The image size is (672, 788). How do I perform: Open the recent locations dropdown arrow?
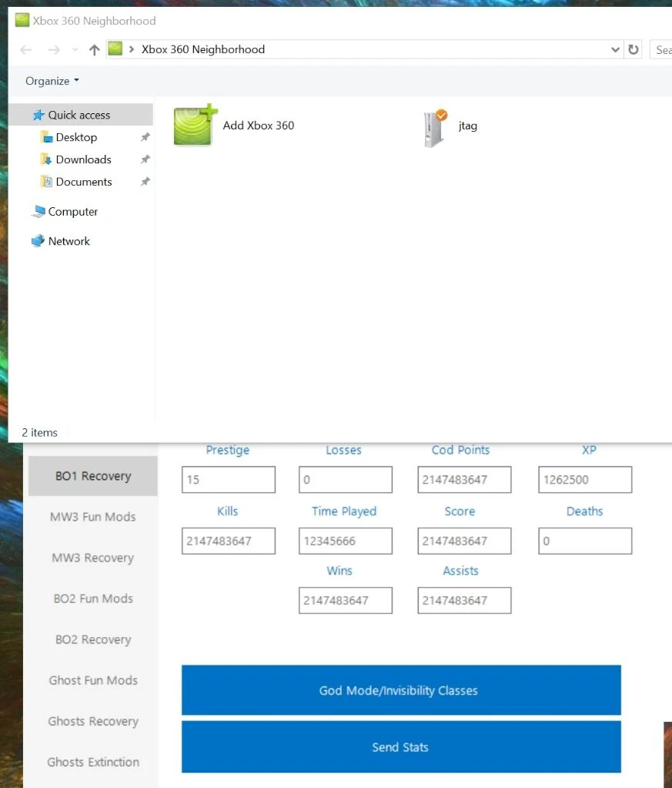(75, 49)
